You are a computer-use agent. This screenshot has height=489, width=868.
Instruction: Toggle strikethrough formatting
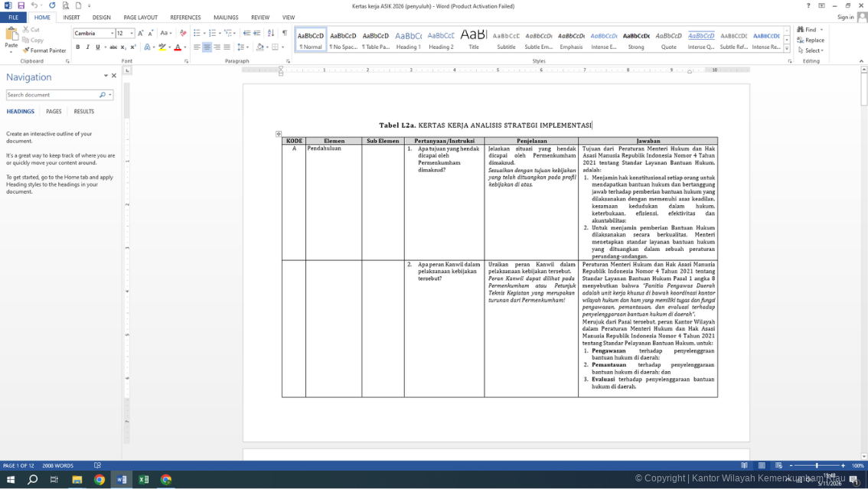click(113, 47)
